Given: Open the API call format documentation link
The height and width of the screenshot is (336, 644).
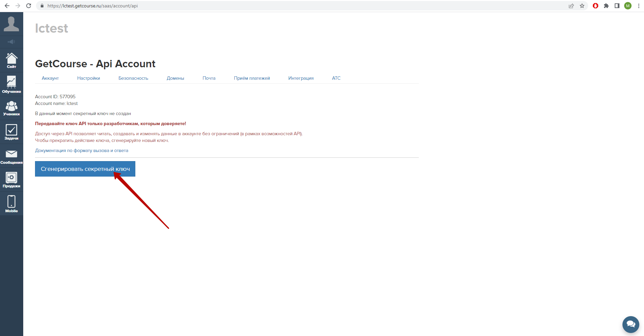Looking at the screenshot, I should [x=81, y=150].
